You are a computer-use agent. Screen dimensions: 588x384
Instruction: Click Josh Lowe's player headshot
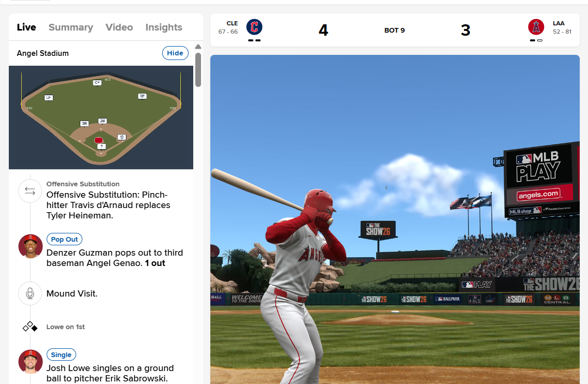click(x=31, y=362)
